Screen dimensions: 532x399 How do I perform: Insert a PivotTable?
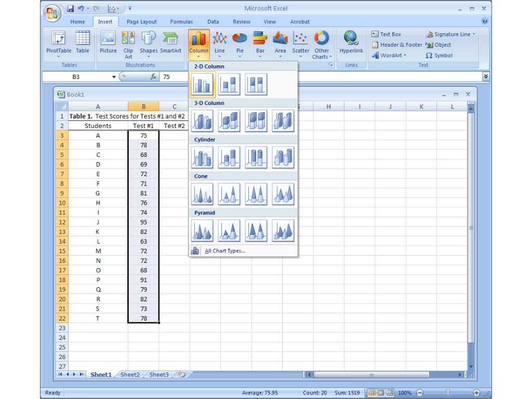[59, 43]
